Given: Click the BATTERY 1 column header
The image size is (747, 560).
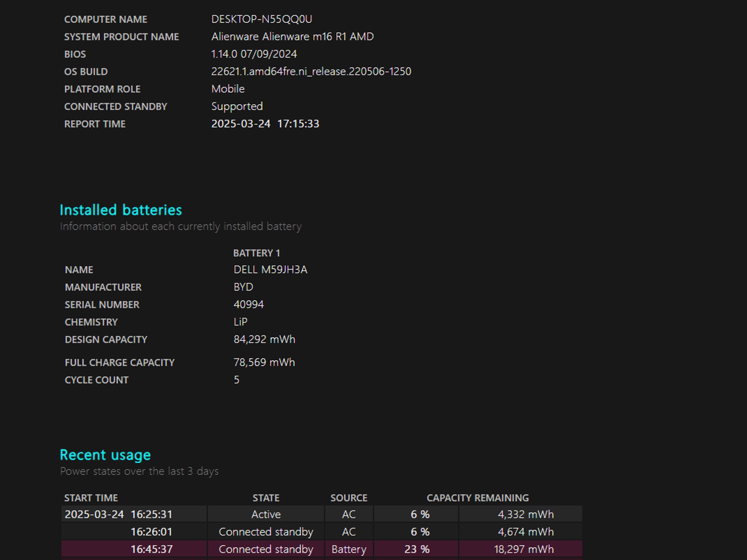Looking at the screenshot, I should tap(256, 253).
